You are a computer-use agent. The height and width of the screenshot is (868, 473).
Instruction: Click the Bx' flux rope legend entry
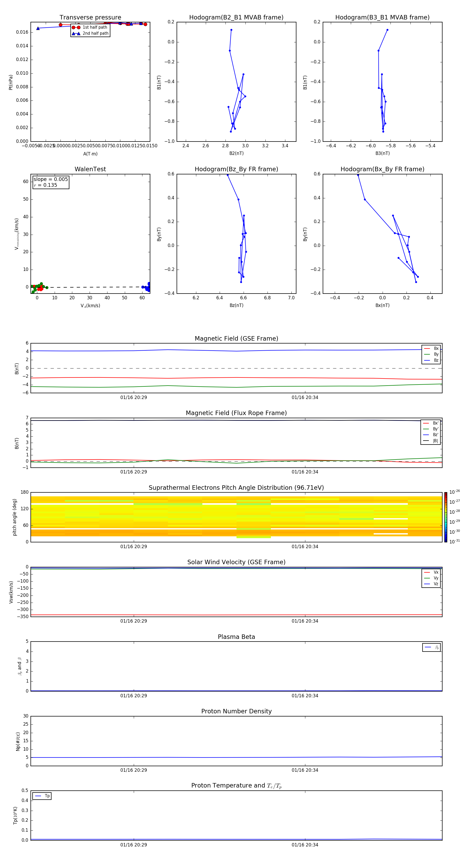(431, 423)
